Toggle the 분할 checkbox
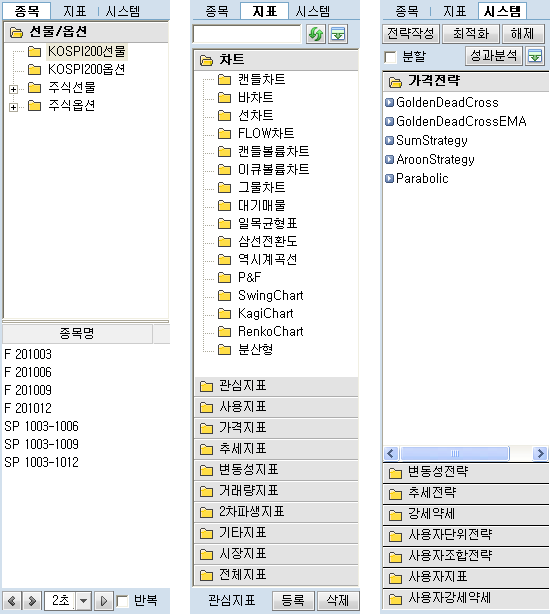550x614 pixels. pos(391,57)
